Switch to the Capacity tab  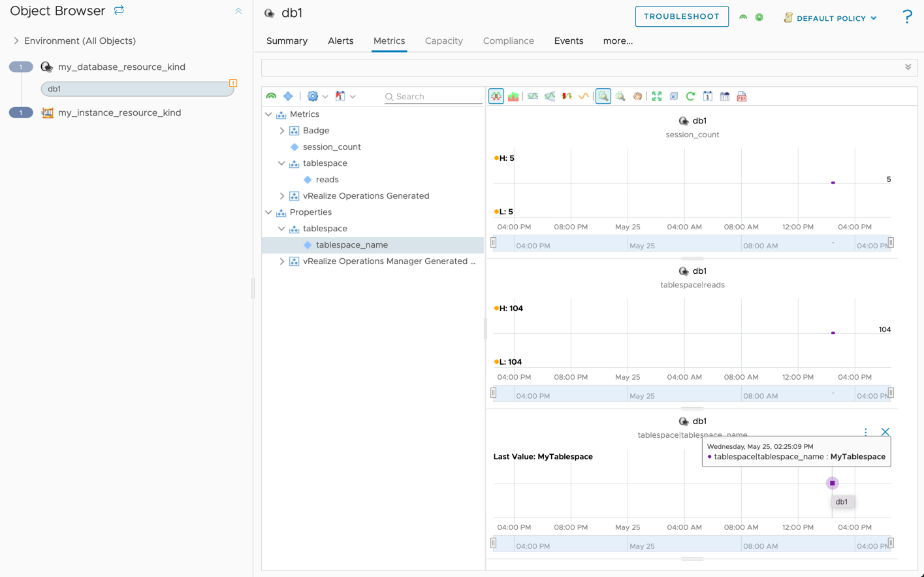pyautogui.click(x=443, y=41)
